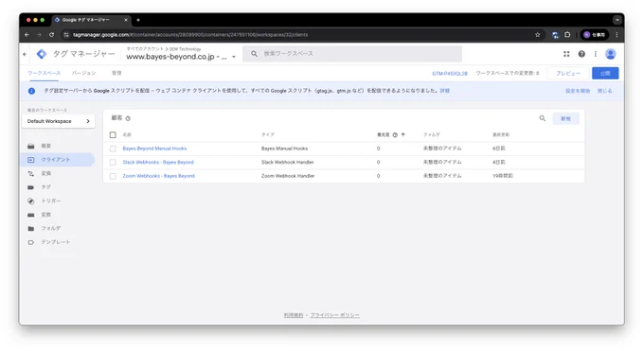Open the user account avatar
Image resolution: width=644 pixels, height=351 pixels.
click(x=611, y=54)
